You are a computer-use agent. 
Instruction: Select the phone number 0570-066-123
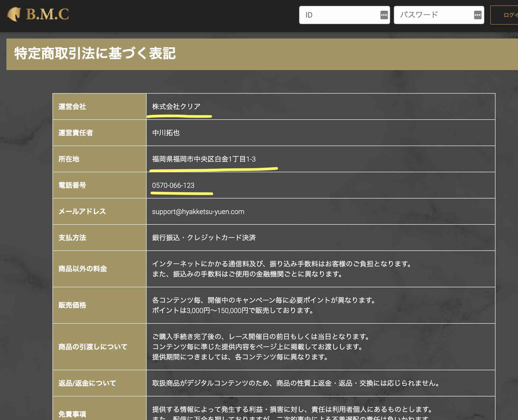point(174,185)
